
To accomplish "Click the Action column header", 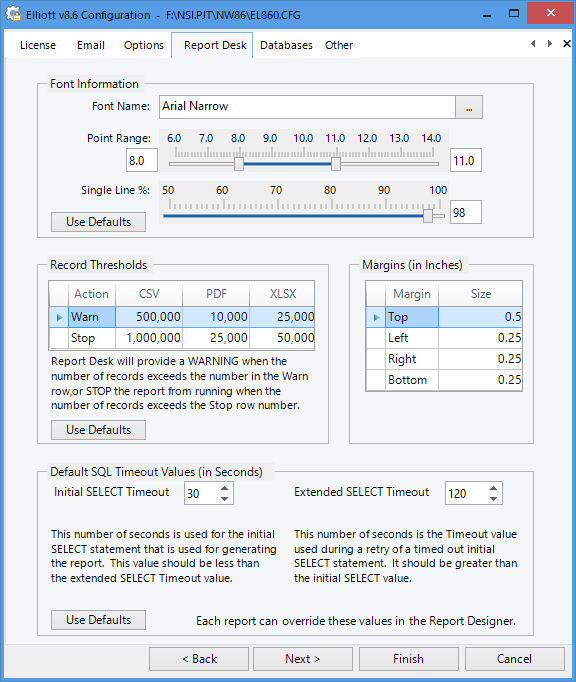I will 92,294.
